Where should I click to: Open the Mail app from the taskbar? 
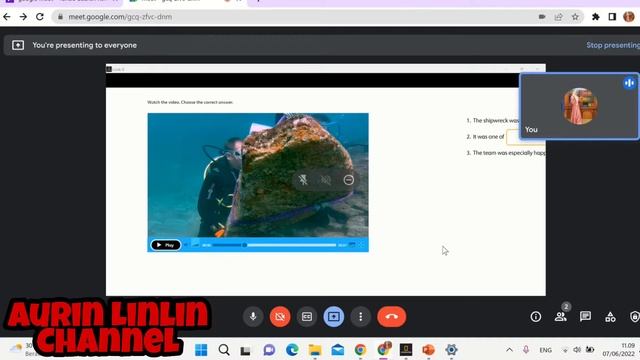tap(338, 350)
